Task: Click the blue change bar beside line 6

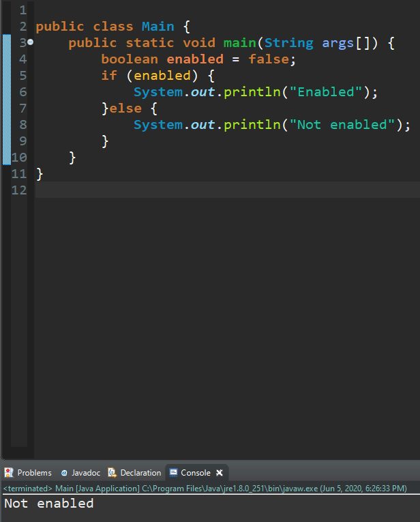Action: (6, 92)
